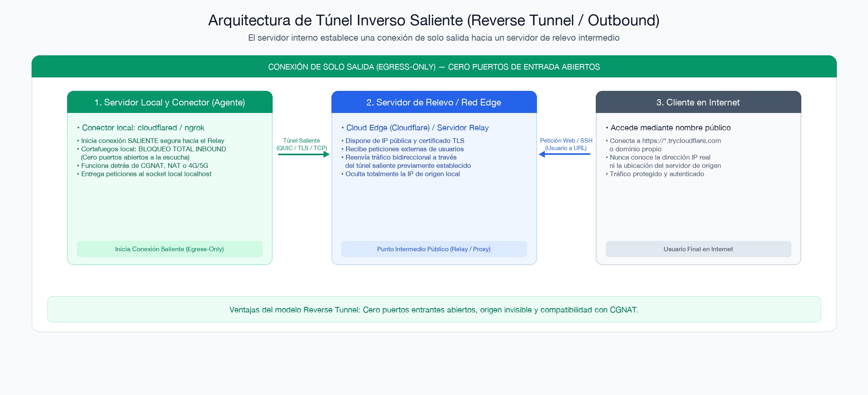Click 'Entrega peticiones al socket local localhost'
868x395 pixels.
[144, 174]
